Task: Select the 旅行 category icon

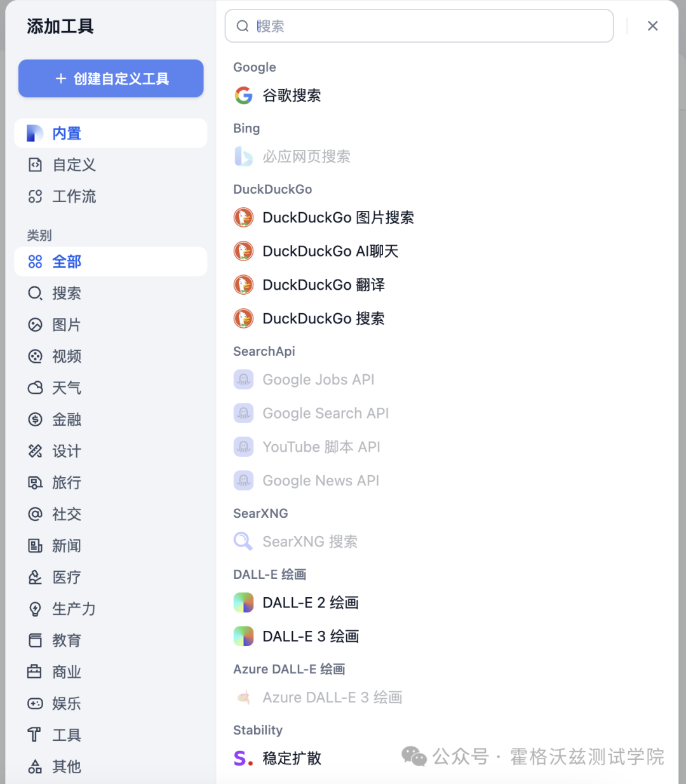Action: (36, 483)
